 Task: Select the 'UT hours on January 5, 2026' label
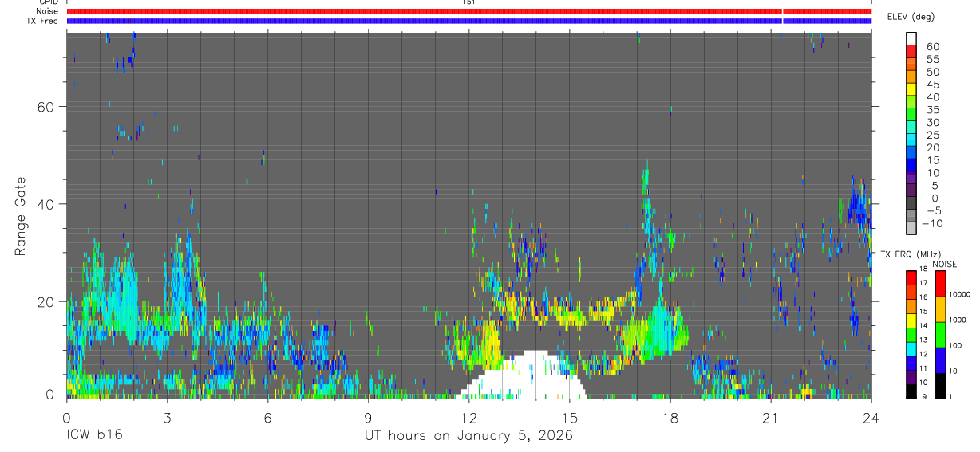point(468,436)
